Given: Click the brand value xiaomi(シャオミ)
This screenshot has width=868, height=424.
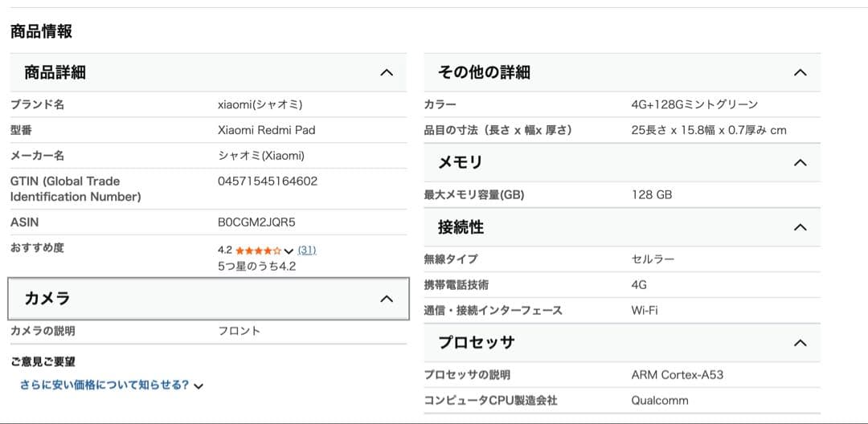Looking at the screenshot, I should [x=260, y=104].
